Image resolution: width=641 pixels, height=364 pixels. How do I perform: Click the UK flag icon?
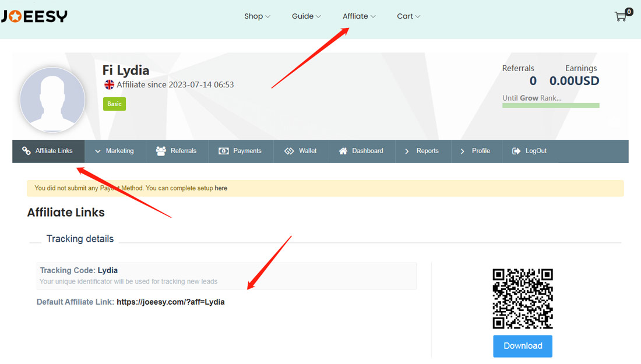tap(109, 85)
